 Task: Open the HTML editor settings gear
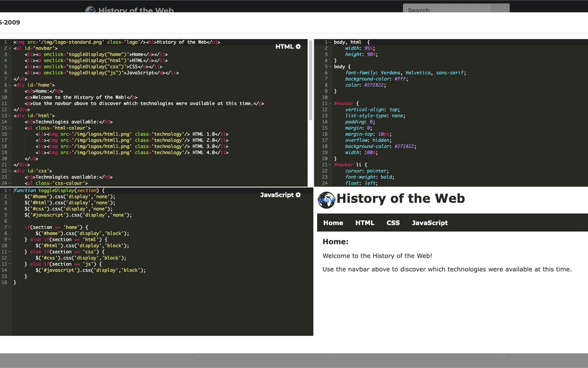pyautogui.click(x=298, y=47)
